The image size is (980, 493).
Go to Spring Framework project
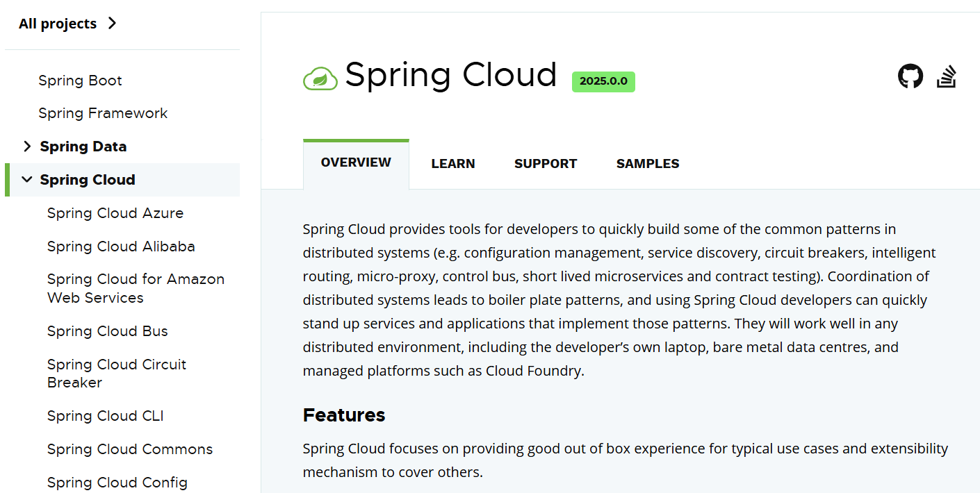point(103,113)
